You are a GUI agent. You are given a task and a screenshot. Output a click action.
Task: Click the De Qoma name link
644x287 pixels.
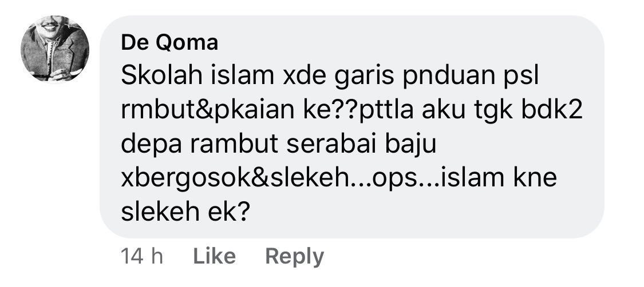(169, 43)
